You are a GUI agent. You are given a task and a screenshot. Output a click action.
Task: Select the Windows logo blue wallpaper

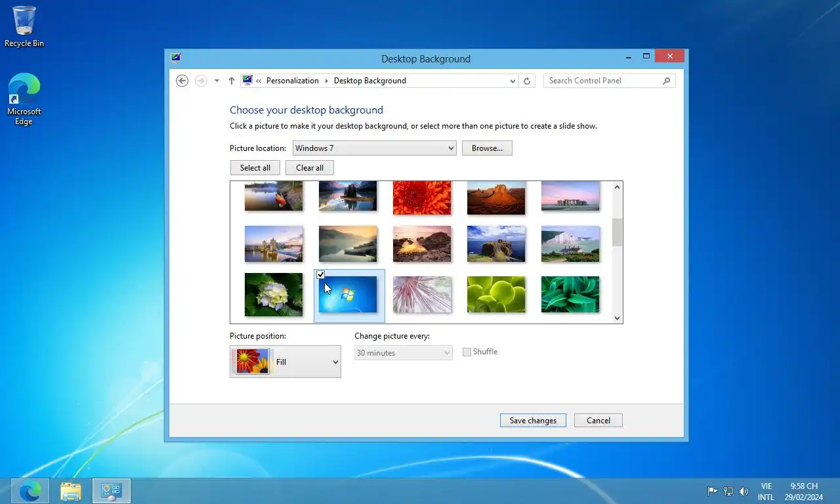pyautogui.click(x=348, y=295)
